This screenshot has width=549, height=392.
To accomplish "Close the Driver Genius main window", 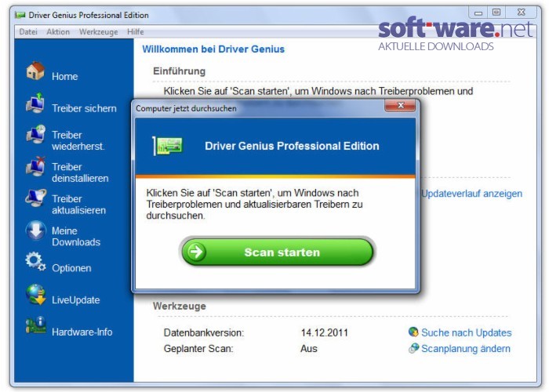I will (521, 13).
